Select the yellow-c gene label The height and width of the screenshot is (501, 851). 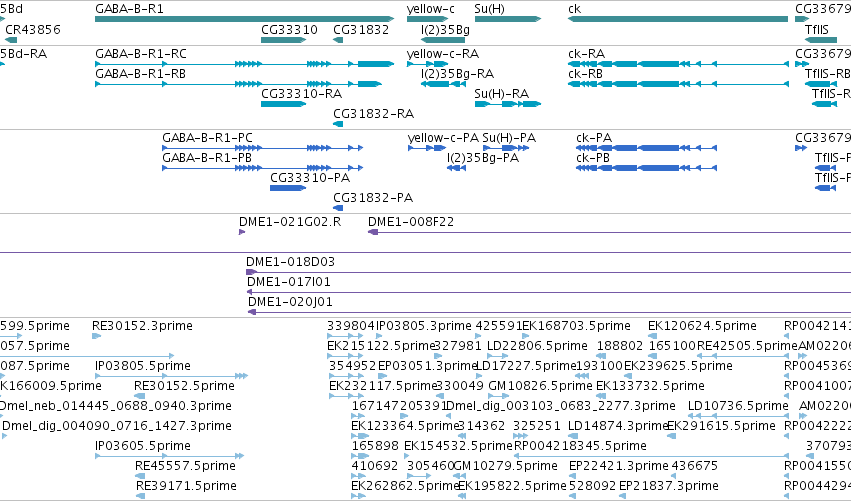click(430, 9)
